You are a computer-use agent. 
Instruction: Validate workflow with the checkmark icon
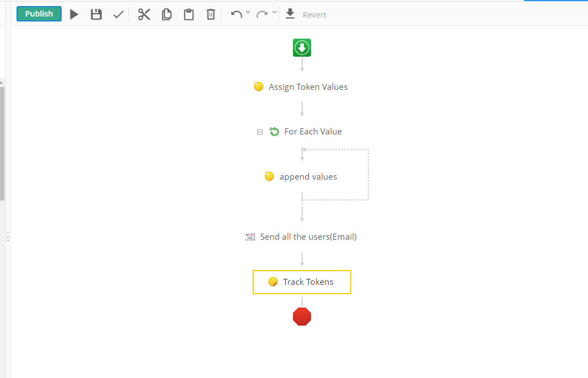pos(118,15)
